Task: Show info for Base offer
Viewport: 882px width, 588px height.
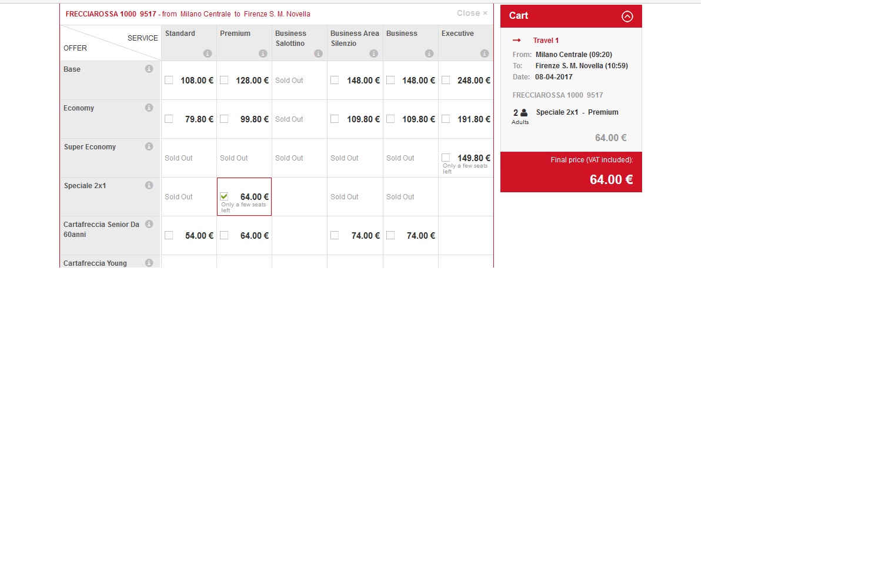Action: 149,69
